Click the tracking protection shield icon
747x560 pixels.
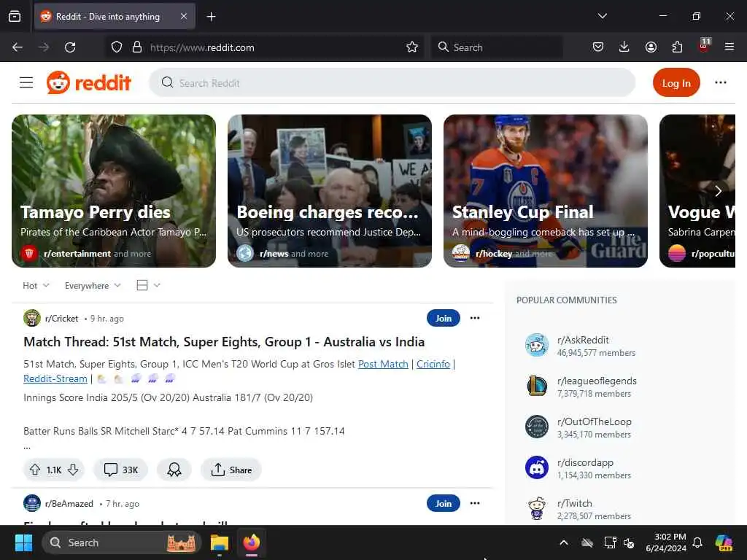[117, 47]
